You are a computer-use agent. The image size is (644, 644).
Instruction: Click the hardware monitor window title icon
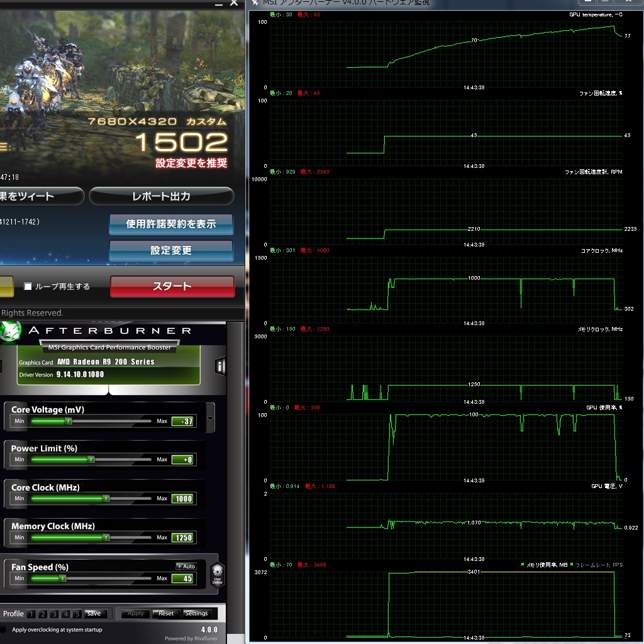(x=255, y=3)
